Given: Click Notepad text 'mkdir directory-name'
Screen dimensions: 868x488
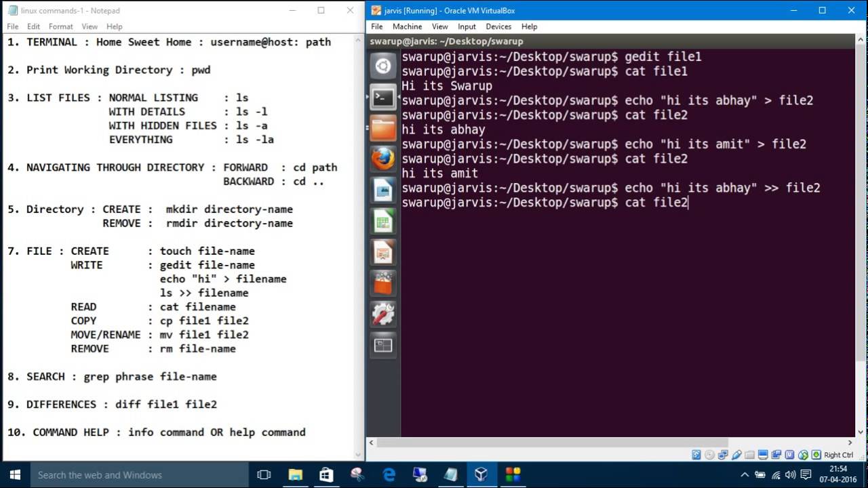Looking at the screenshot, I should click(x=229, y=209).
